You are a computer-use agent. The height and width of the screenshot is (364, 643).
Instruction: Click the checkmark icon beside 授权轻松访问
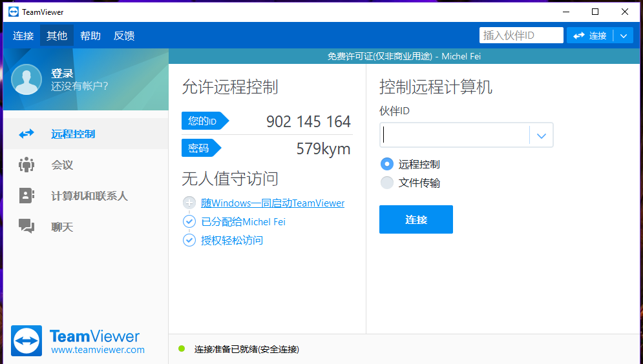click(x=189, y=240)
